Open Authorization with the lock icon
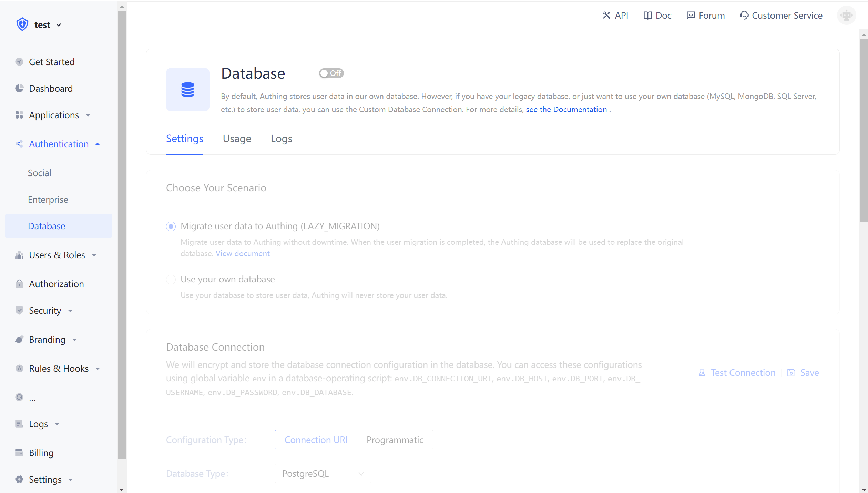The image size is (868, 493). 19,284
